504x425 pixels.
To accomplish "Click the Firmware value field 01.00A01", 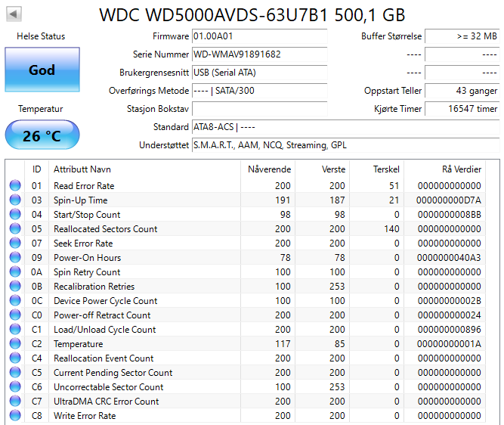I will tap(259, 36).
